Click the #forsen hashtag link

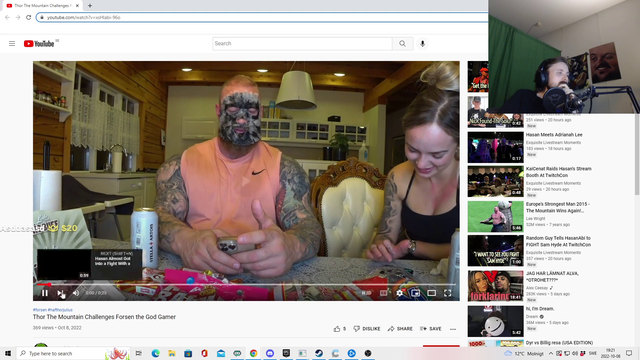point(40,310)
